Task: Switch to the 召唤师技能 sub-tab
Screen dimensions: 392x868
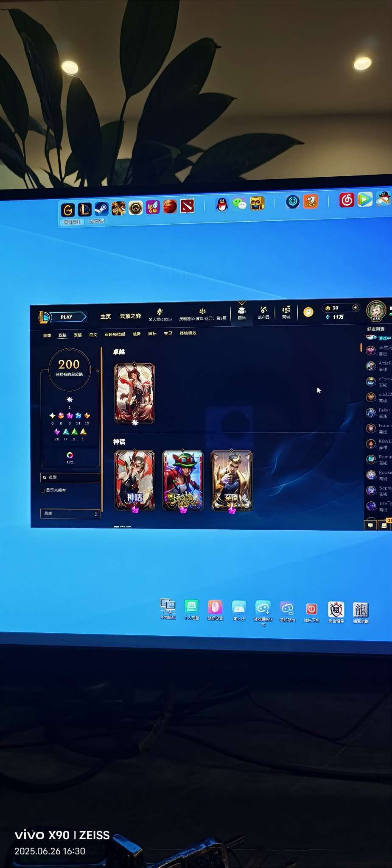Action: point(115,334)
